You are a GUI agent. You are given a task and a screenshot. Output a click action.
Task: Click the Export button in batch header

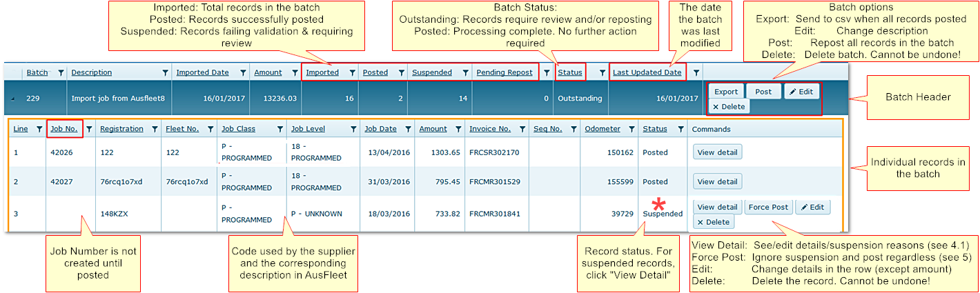click(725, 92)
